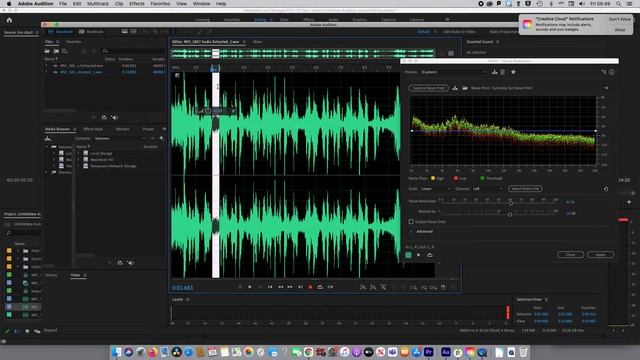Open the Window menu
Viewport: 640px width, 360px height.
(x=201, y=4)
